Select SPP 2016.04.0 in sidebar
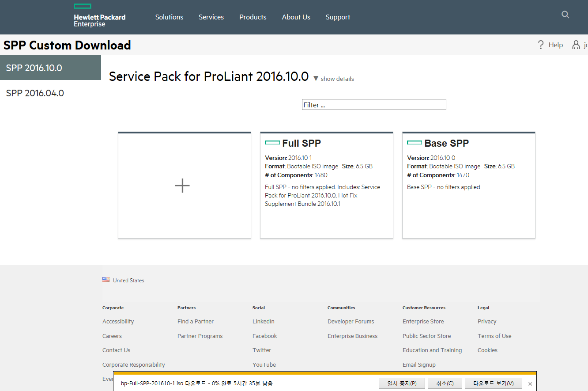The image size is (588, 391). 50,93
